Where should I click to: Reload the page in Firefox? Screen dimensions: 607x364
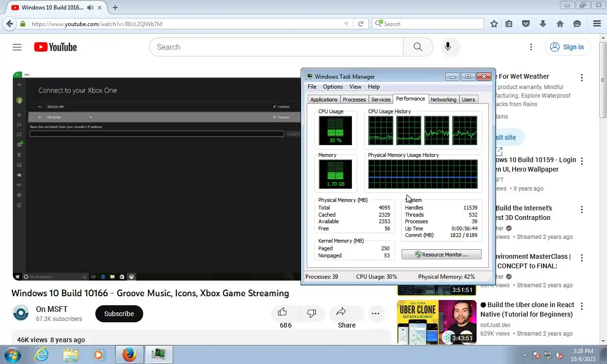360,24
